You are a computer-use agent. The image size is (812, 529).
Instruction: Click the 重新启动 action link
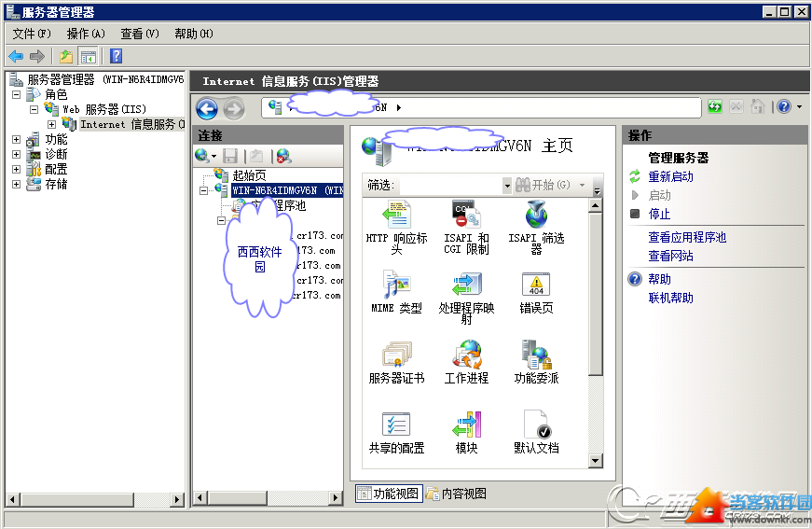click(x=670, y=176)
